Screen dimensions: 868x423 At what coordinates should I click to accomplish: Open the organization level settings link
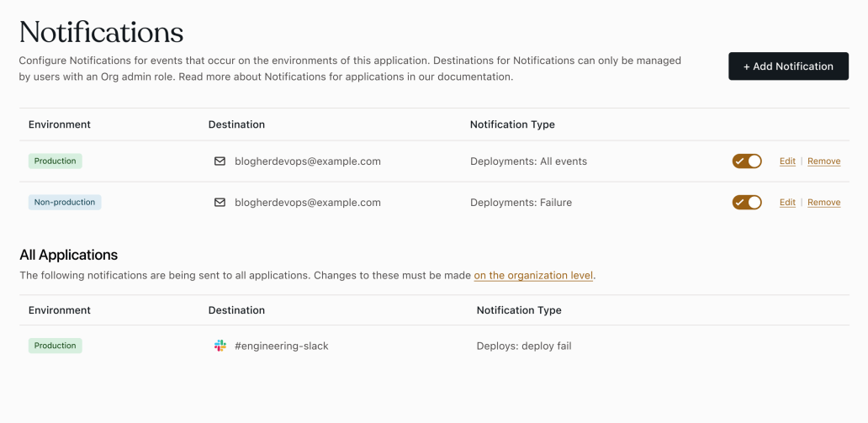tap(533, 275)
